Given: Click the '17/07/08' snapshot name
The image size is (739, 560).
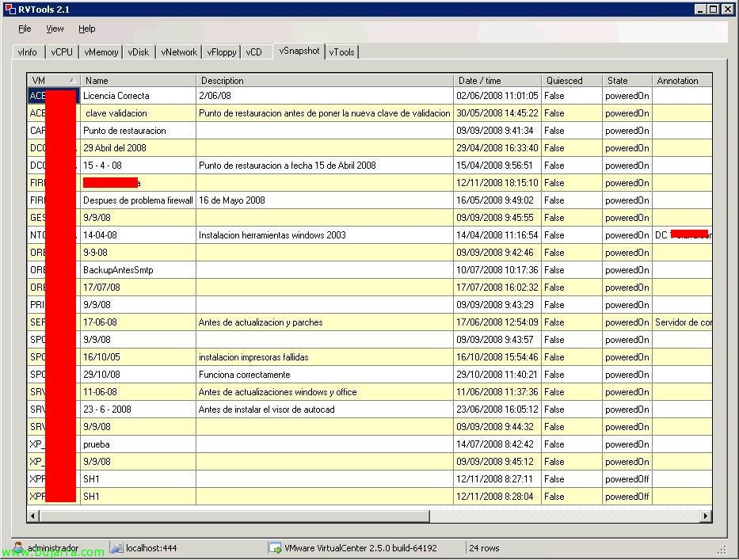Looking at the screenshot, I should [101, 288].
